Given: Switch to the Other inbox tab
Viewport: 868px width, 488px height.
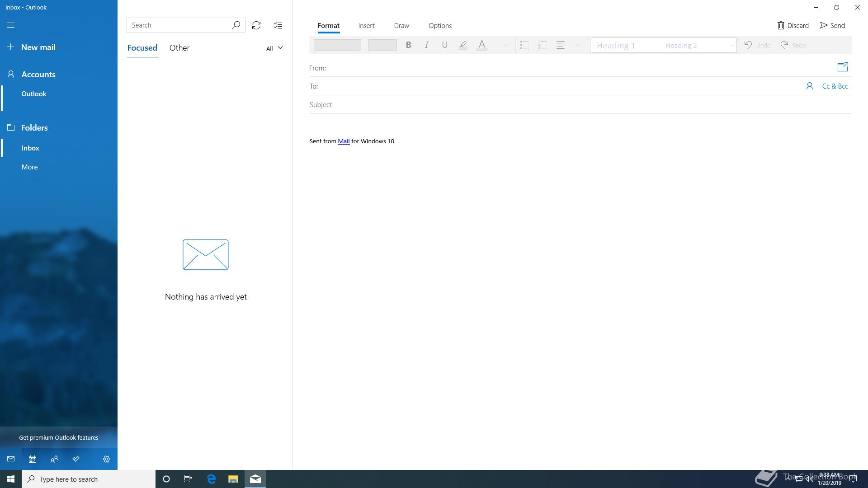Looking at the screenshot, I should pyautogui.click(x=179, y=48).
